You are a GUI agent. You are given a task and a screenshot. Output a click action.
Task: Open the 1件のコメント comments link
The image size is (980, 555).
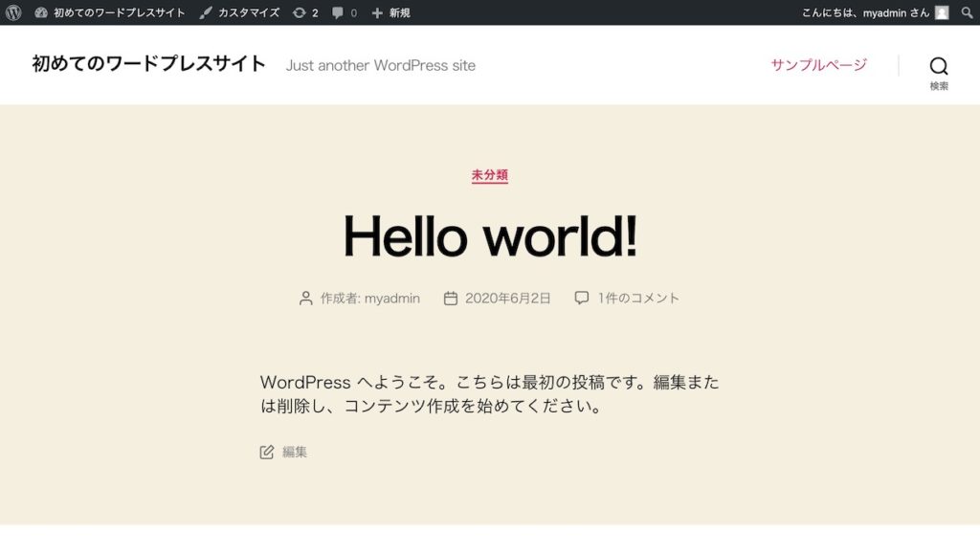click(638, 299)
